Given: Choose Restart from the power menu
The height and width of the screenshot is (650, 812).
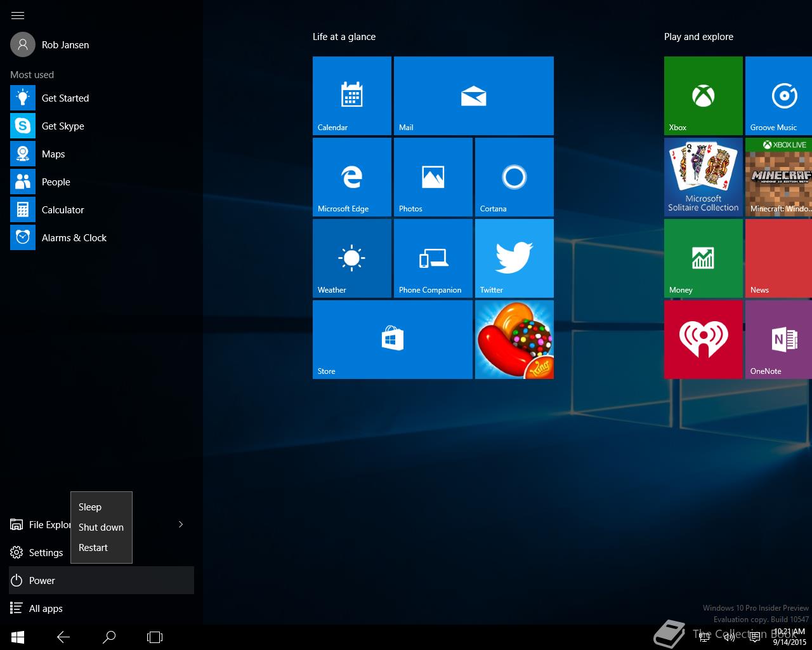Looking at the screenshot, I should [101, 547].
